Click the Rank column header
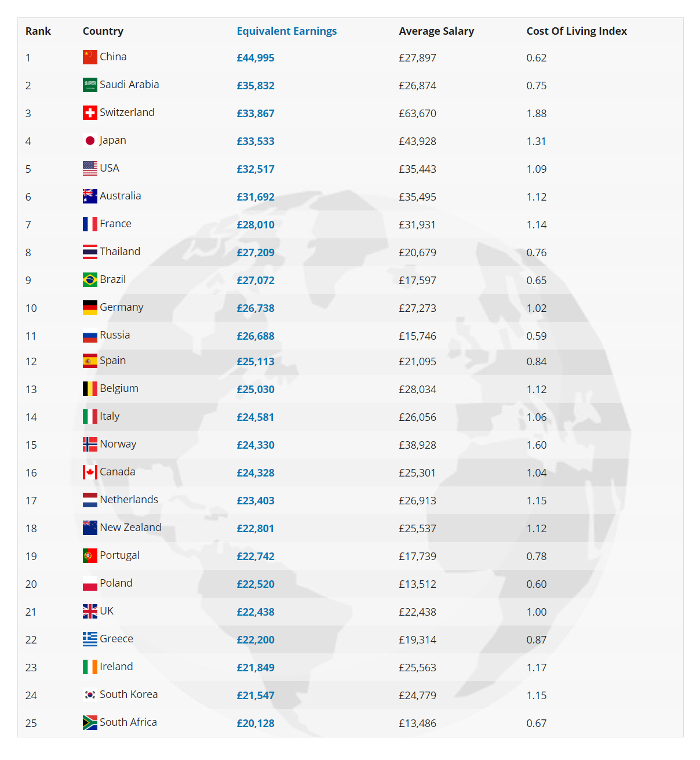Image resolution: width=700 pixels, height=760 pixels. point(38,31)
